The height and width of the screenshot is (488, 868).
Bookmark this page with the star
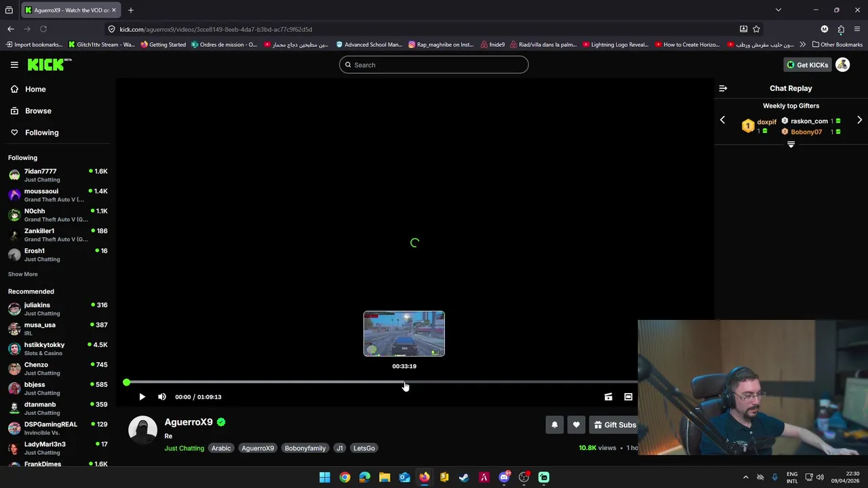[756, 29]
